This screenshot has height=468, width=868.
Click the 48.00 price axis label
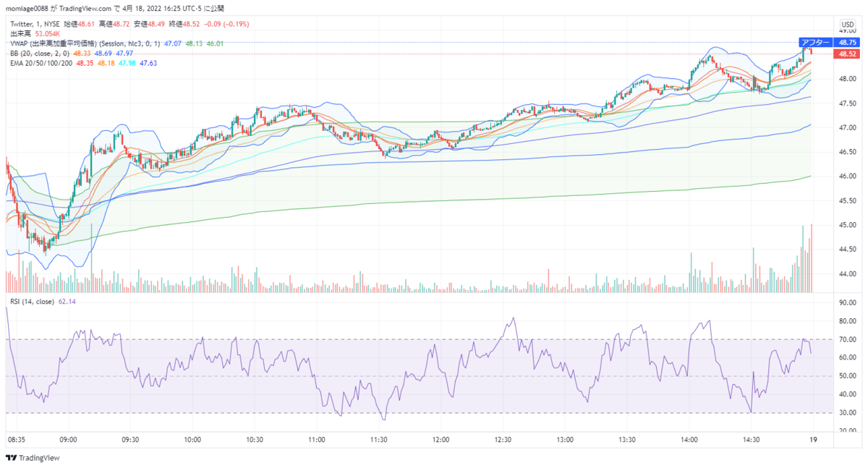[x=847, y=79]
